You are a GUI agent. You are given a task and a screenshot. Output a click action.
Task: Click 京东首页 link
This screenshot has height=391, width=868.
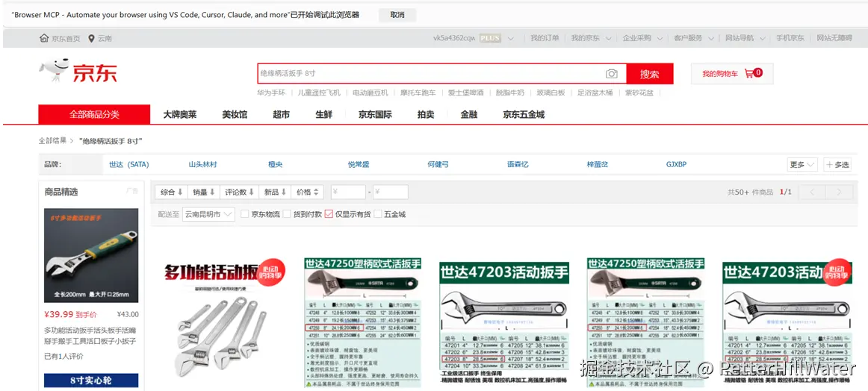click(66, 39)
